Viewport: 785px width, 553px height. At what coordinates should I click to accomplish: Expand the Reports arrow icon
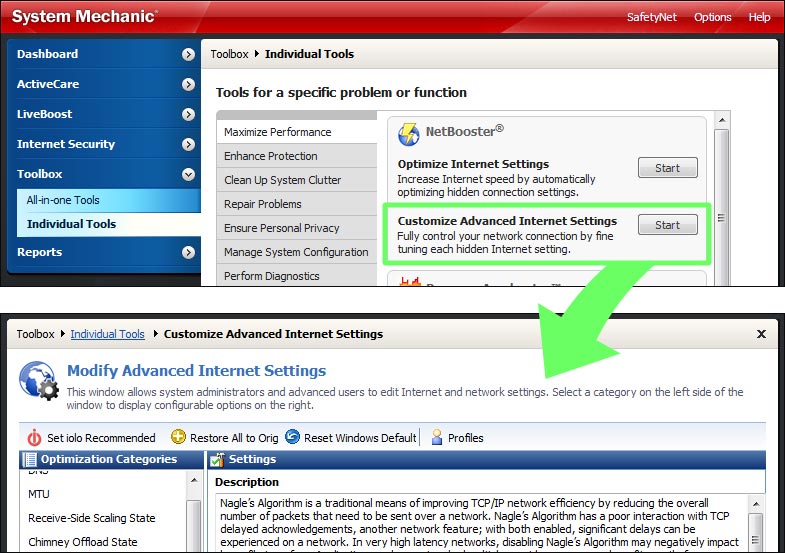(x=188, y=252)
